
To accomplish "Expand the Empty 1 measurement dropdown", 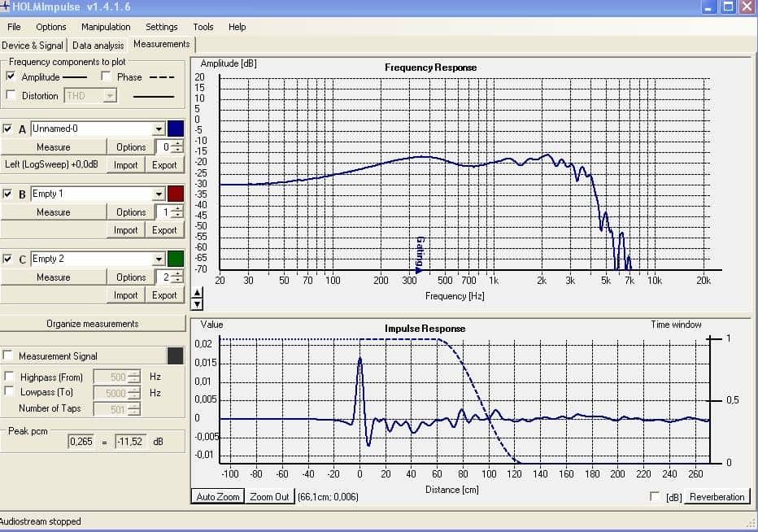I will pyautogui.click(x=159, y=194).
